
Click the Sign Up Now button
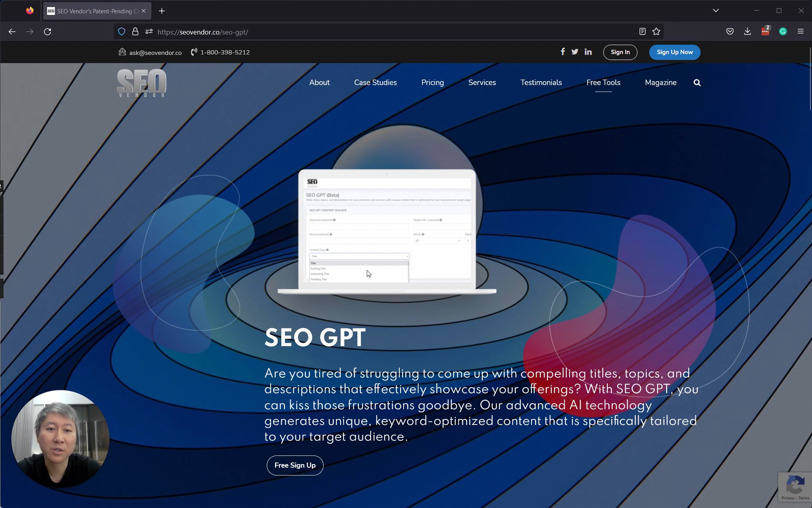click(675, 52)
